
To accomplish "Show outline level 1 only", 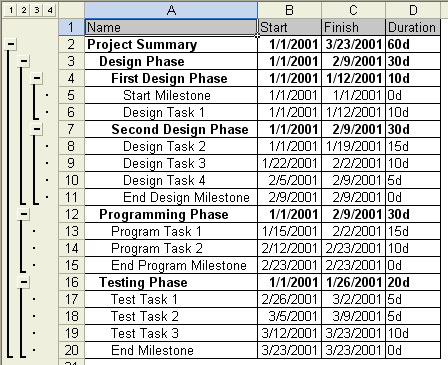I will (11, 10).
